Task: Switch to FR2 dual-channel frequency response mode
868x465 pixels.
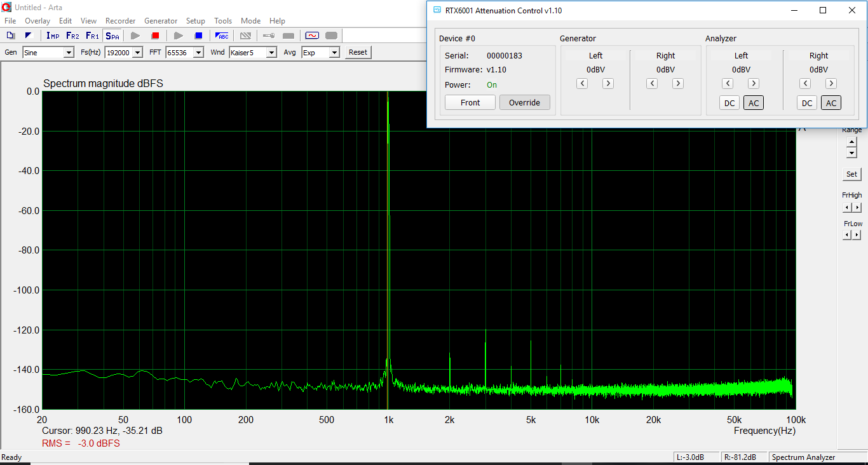Action: [72, 36]
